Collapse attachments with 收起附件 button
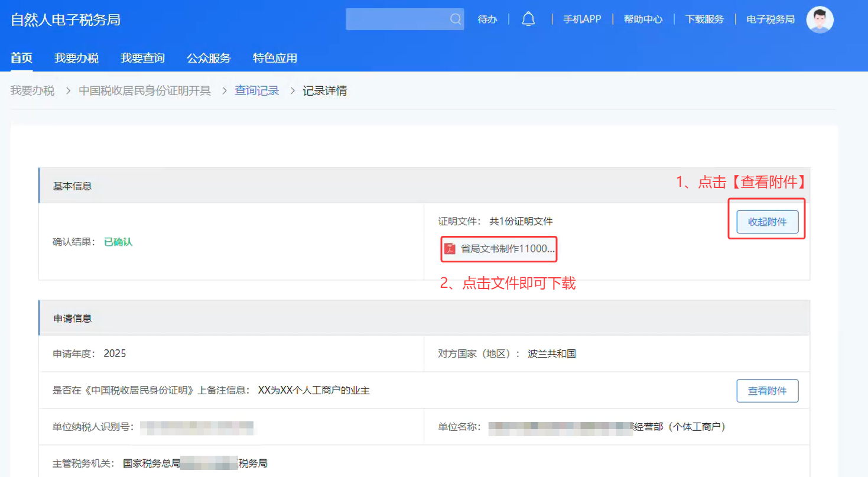 tap(767, 222)
